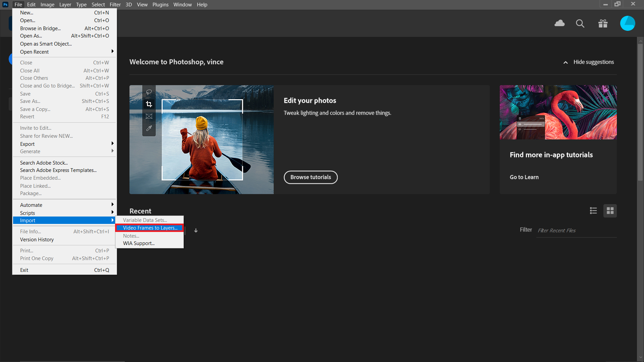Follow the Go to Learn link
This screenshot has height=362, width=644.
(x=524, y=177)
